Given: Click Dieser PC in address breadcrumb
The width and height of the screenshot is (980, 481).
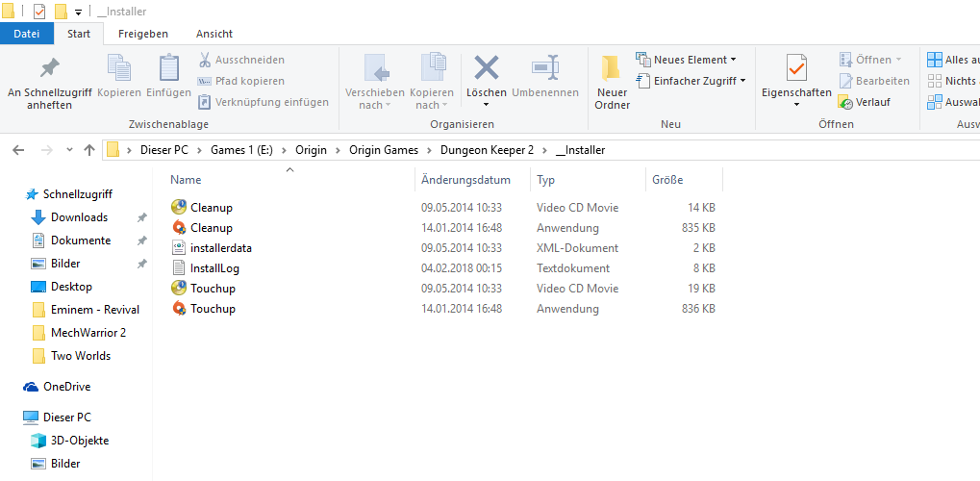Looking at the screenshot, I should coord(163,150).
